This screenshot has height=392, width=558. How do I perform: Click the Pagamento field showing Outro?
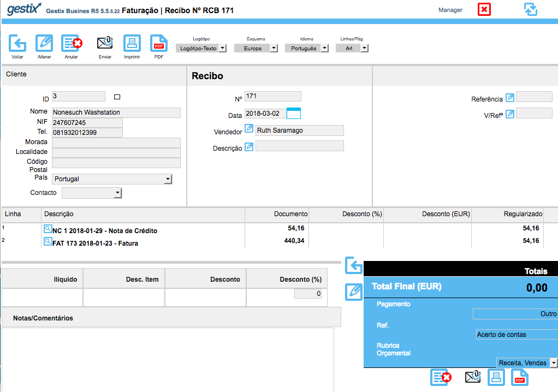(x=515, y=314)
